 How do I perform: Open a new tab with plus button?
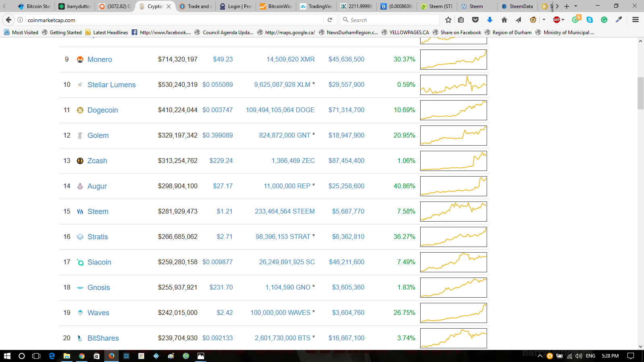567,6
